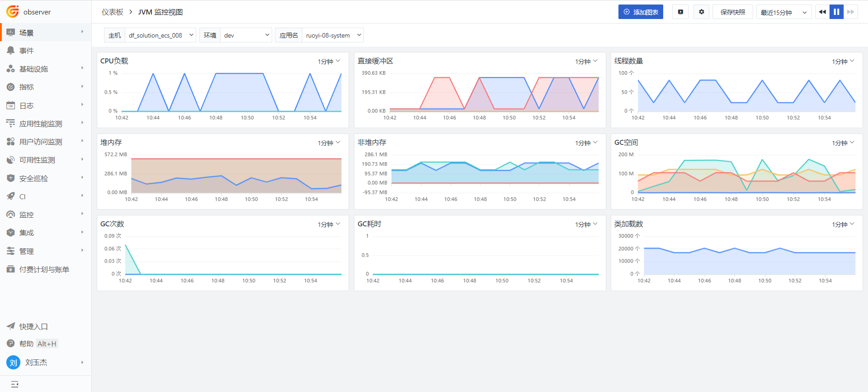Change CPU负载 chart 1分钟 interval
The width and height of the screenshot is (868, 392).
click(x=329, y=61)
